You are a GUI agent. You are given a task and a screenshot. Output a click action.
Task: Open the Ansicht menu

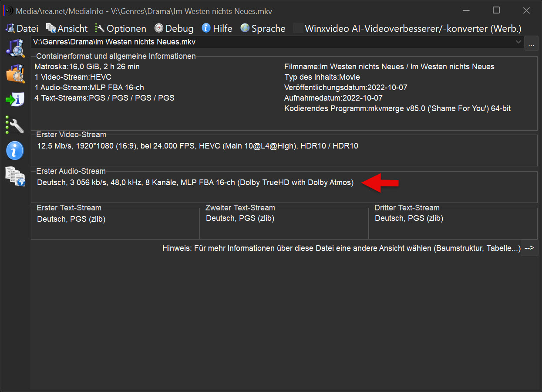click(x=67, y=28)
